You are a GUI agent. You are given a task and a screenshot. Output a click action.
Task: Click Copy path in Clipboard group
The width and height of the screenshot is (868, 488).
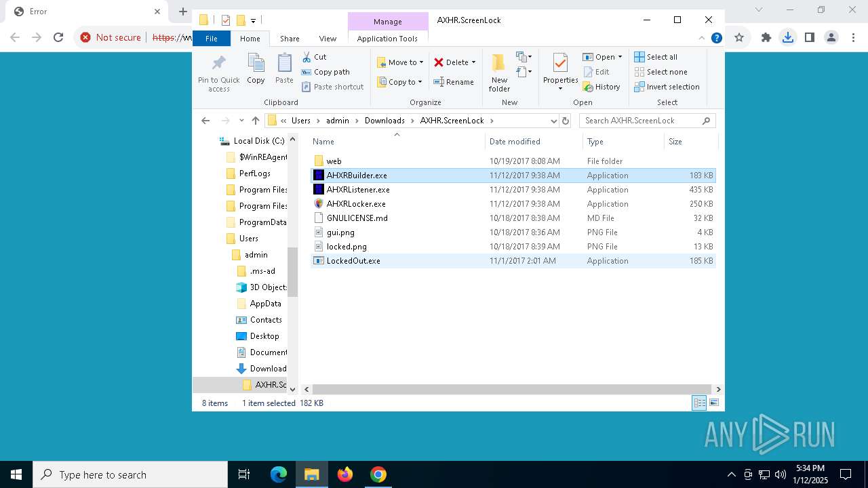(325, 72)
